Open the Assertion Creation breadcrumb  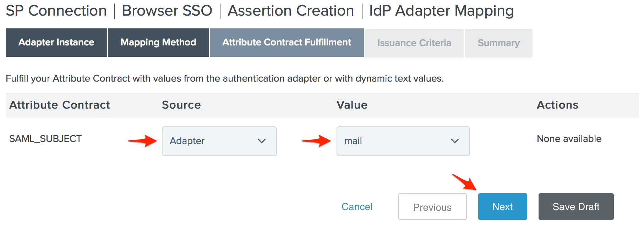click(x=291, y=11)
